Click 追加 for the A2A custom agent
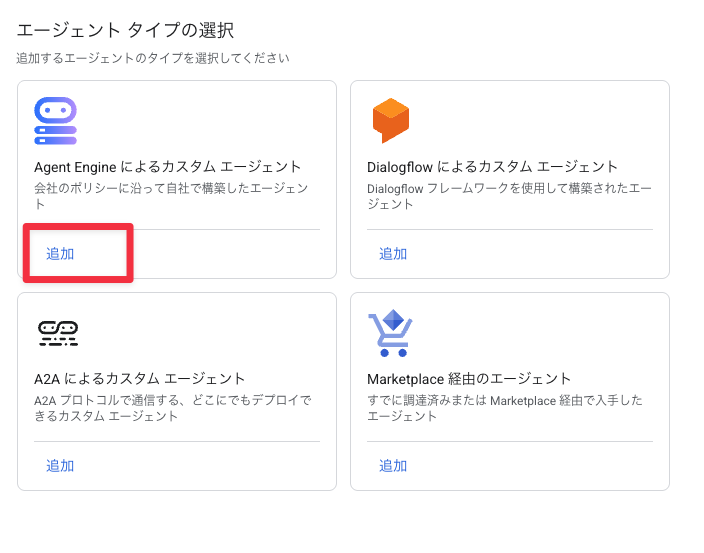704x553 pixels. click(x=60, y=465)
